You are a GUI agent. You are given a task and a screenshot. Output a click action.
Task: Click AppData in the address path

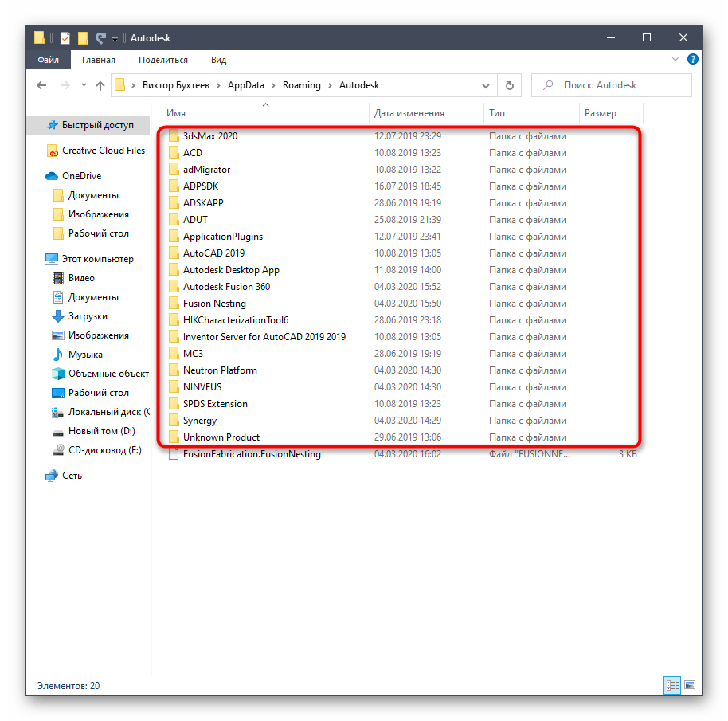(x=245, y=85)
